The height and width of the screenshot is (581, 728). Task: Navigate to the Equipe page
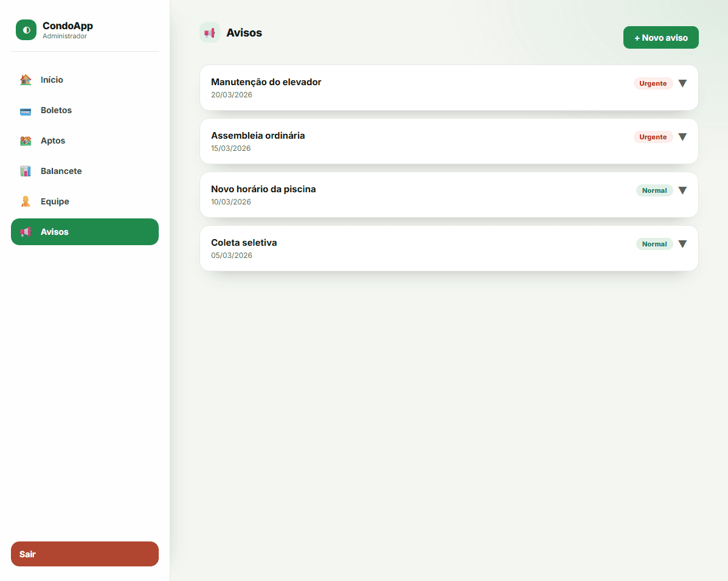click(85, 201)
